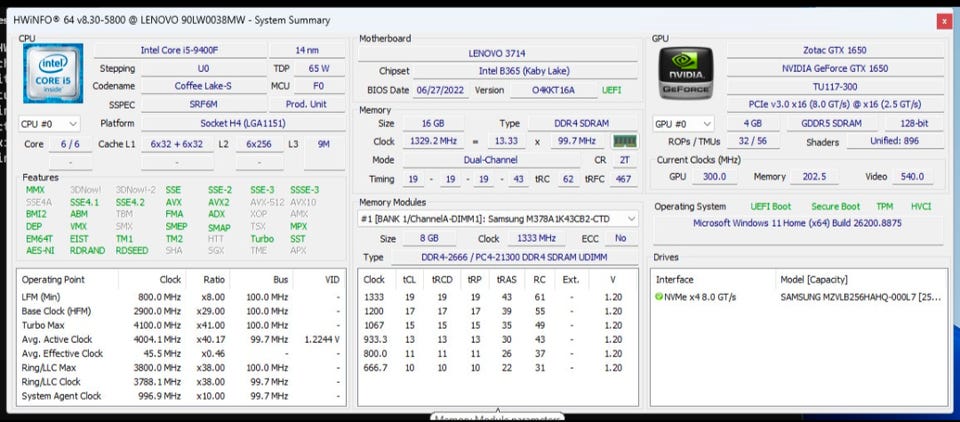Image resolution: width=960 pixels, height=422 pixels.
Task: Click the BIOS version O4KKT16A
Action: pyautogui.click(x=553, y=90)
